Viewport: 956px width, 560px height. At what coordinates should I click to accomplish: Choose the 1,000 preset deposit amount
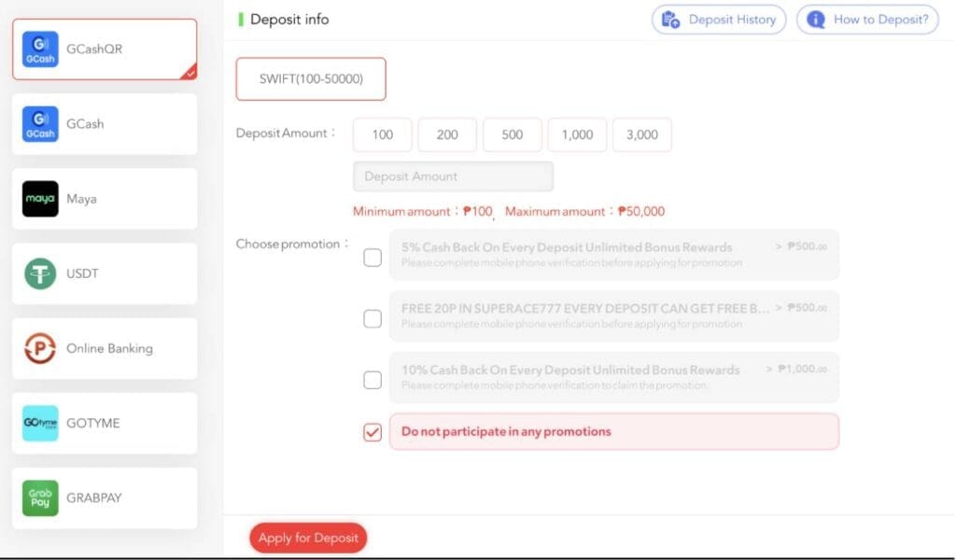point(577,134)
